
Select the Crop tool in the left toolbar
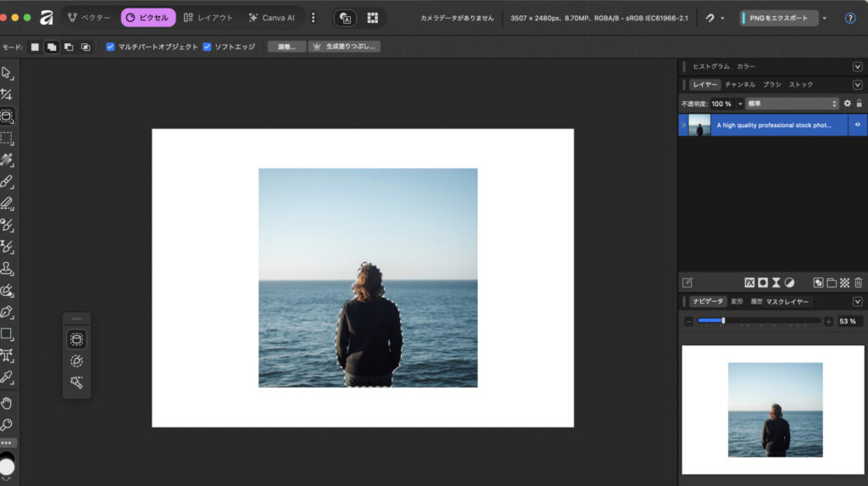[x=7, y=94]
